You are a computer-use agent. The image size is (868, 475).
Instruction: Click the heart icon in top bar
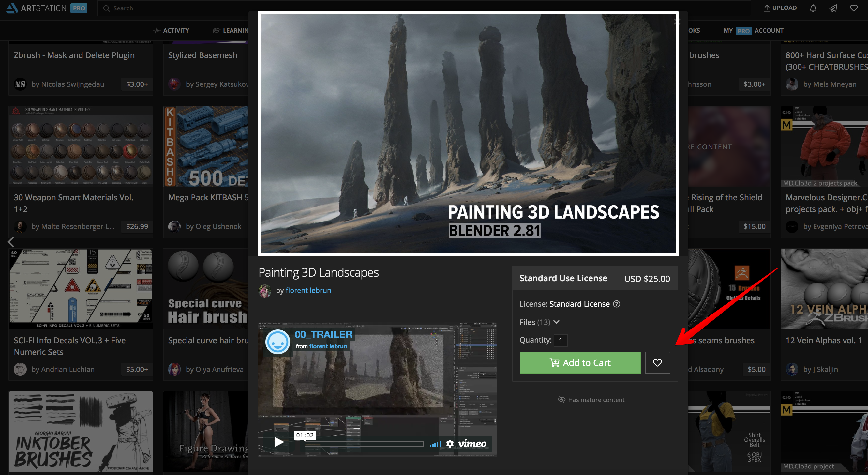click(x=854, y=8)
